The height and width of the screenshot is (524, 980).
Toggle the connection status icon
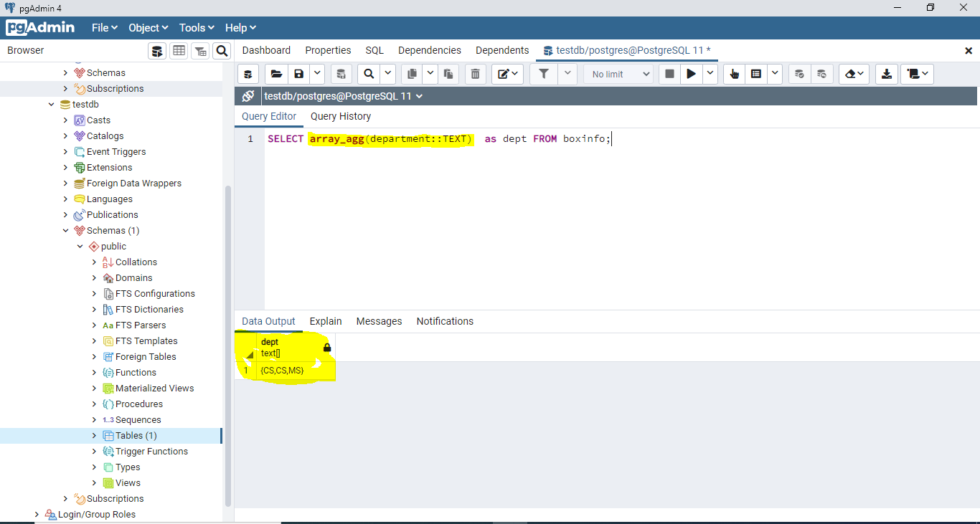click(x=248, y=96)
